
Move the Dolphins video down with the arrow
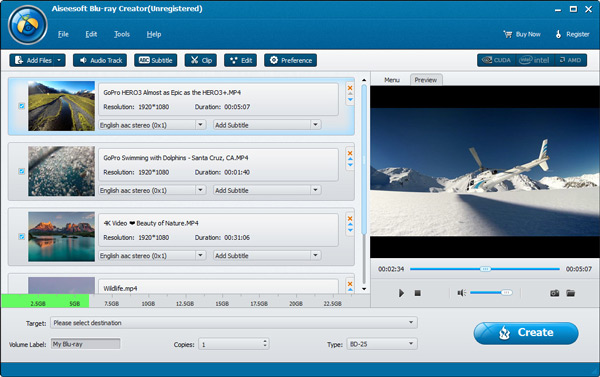pos(350,165)
